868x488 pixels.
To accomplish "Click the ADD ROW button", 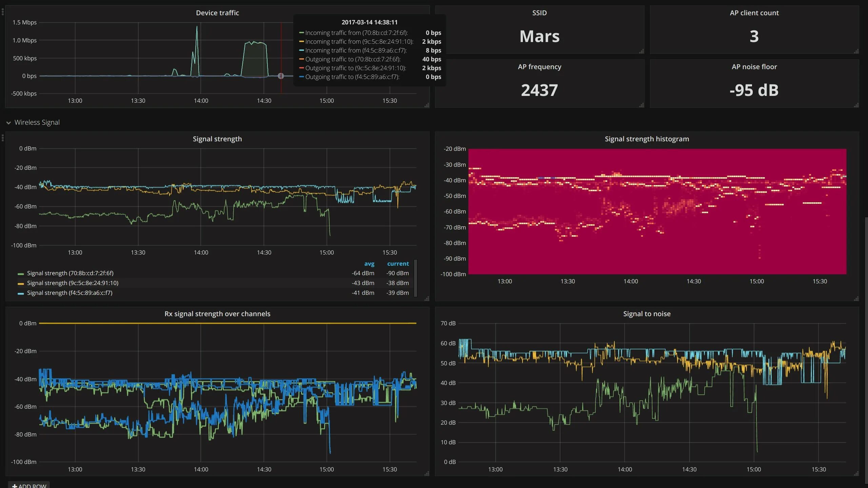I will [29, 485].
